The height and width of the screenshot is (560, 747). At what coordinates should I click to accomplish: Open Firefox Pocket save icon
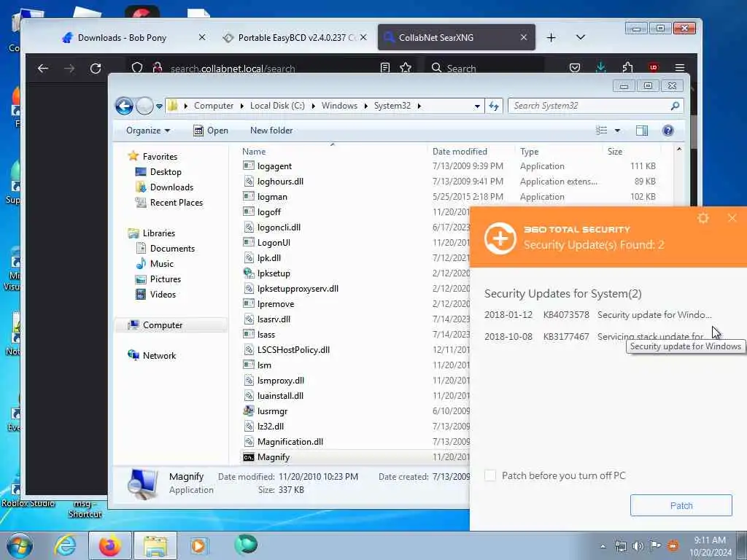pos(575,68)
